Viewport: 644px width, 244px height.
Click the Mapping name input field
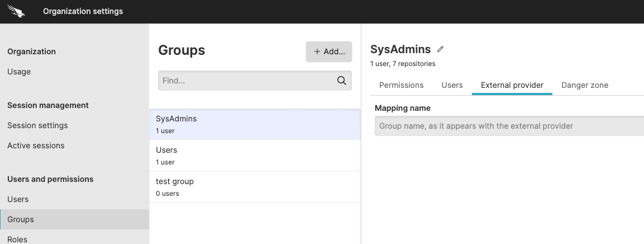pos(508,126)
